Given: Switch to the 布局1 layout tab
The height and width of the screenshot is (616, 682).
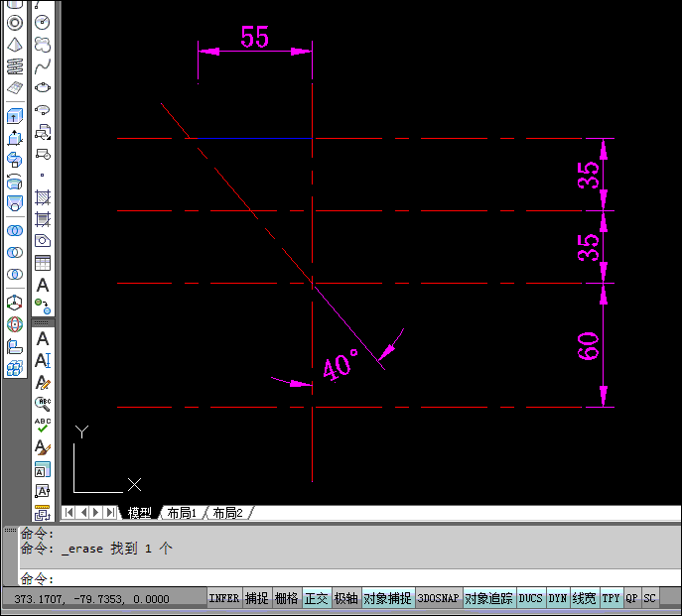Looking at the screenshot, I should coord(183,513).
